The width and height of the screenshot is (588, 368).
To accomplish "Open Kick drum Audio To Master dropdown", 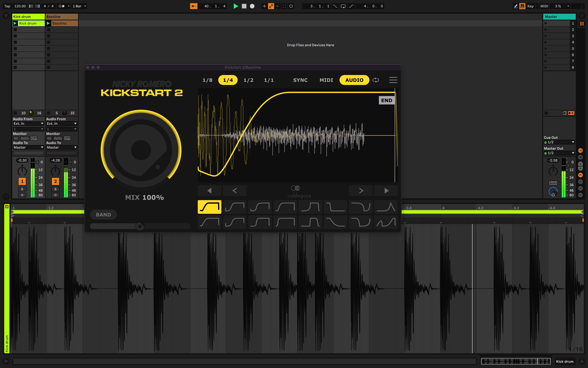I will 28,148.
